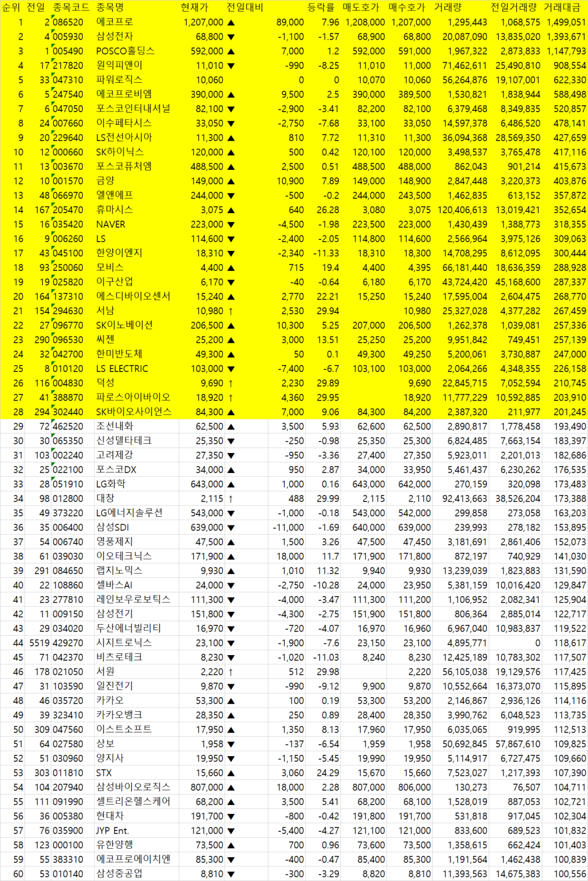
Task: Click the limit-up arrow in the 서남 row
Action: (x=231, y=311)
